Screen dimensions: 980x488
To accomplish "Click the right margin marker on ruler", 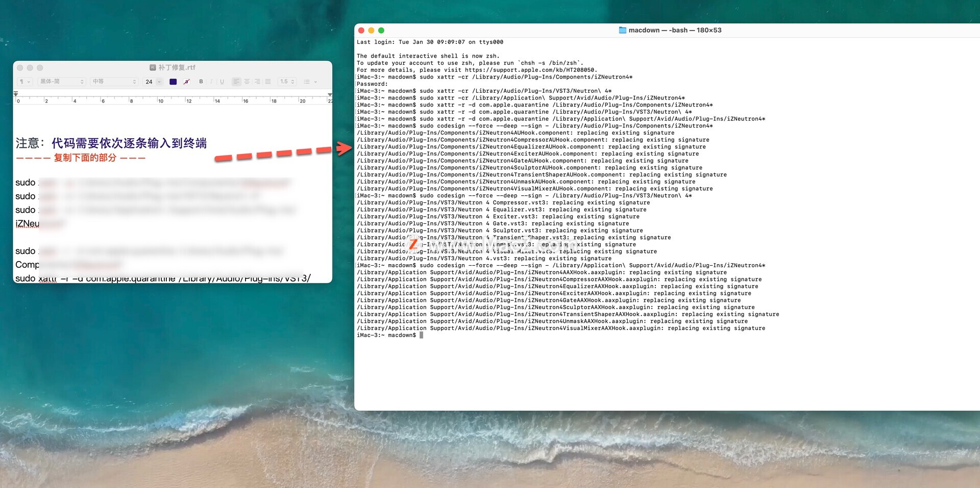I will [x=330, y=95].
